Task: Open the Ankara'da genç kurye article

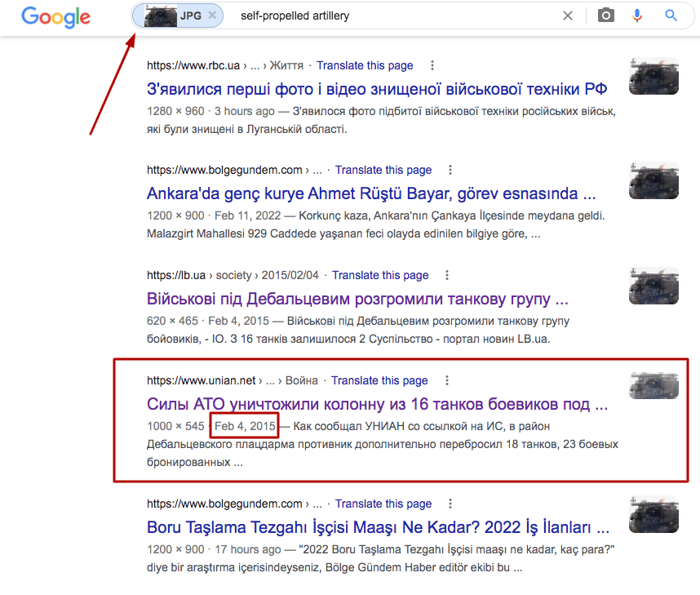Action: tap(370, 193)
